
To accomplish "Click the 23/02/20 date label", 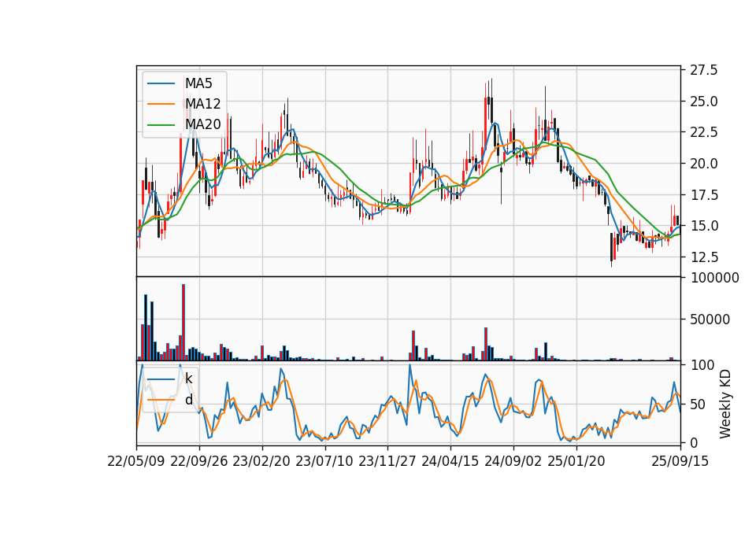I will 261,461.
